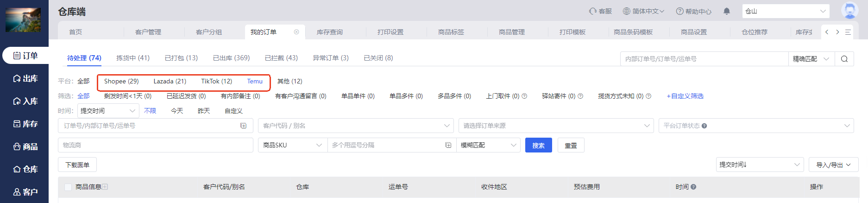Click the notification bell icon
Screen dimensions: 868x203
click(x=727, y=11)
